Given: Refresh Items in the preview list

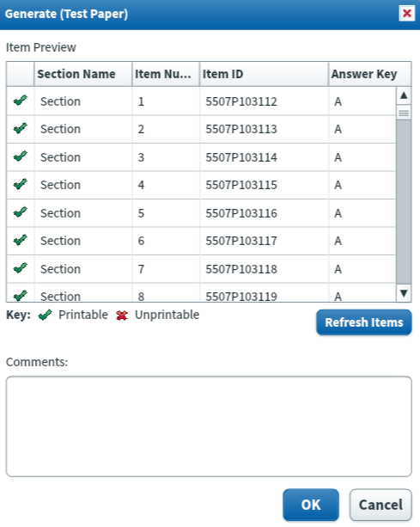Looking at the screenshot, I should click(364, 322).
